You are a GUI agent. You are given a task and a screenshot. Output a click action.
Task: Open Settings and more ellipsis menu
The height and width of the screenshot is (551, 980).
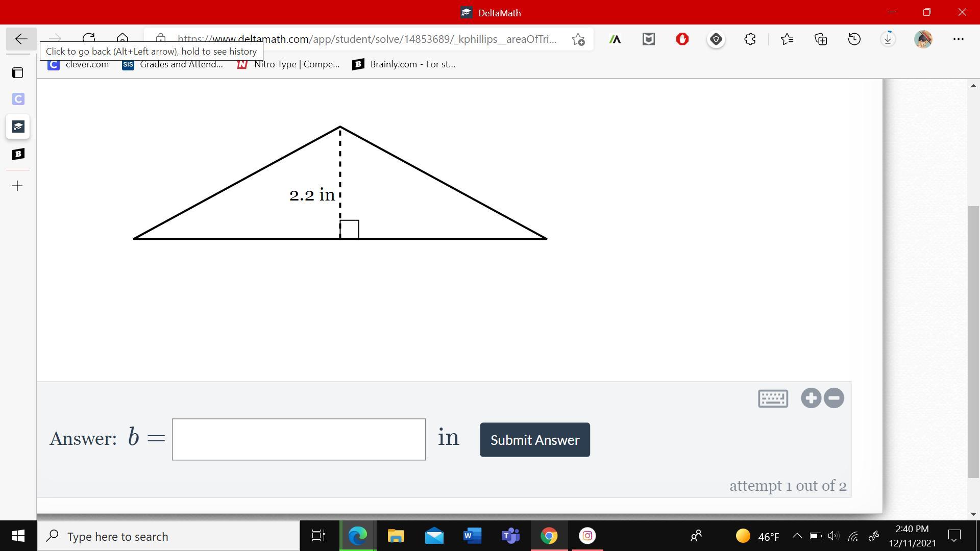[958, 39]
